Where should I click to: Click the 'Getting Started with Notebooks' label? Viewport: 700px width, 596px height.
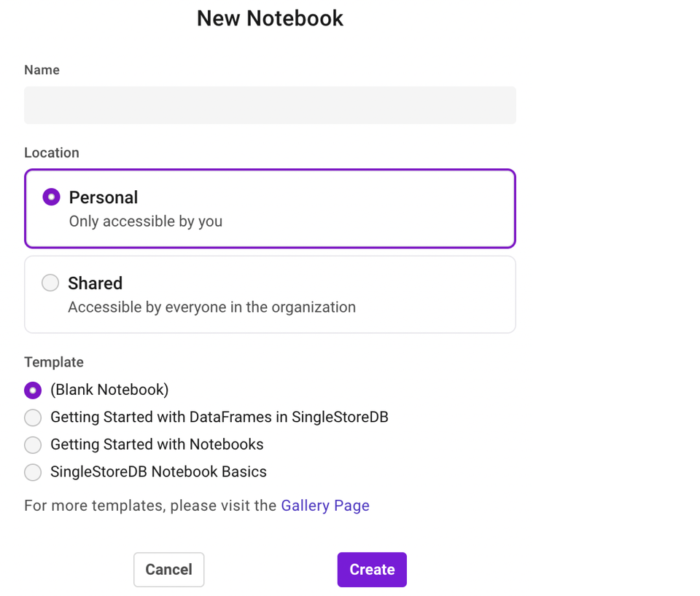coord(157,444)
